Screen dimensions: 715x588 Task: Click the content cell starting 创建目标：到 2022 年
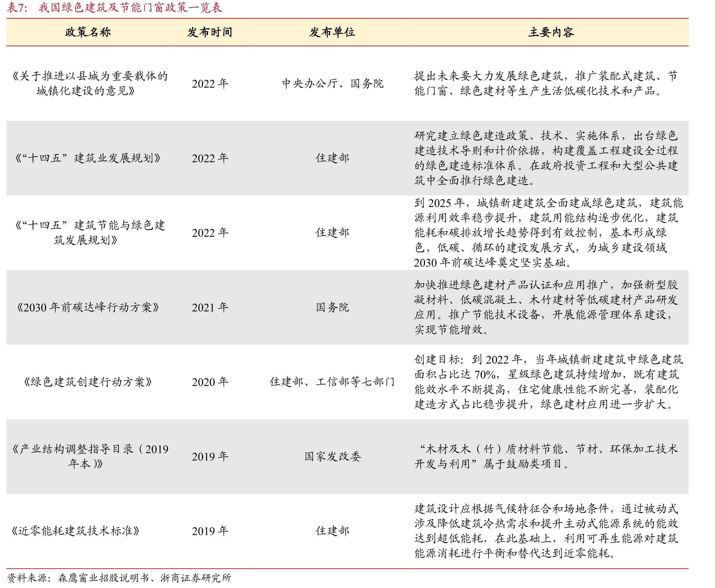(548, 382)
